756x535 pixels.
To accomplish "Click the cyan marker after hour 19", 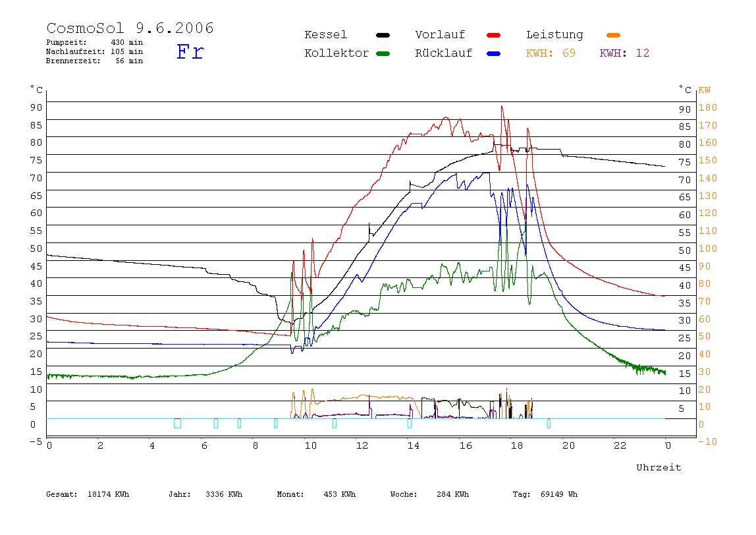I will click(549, 423).
